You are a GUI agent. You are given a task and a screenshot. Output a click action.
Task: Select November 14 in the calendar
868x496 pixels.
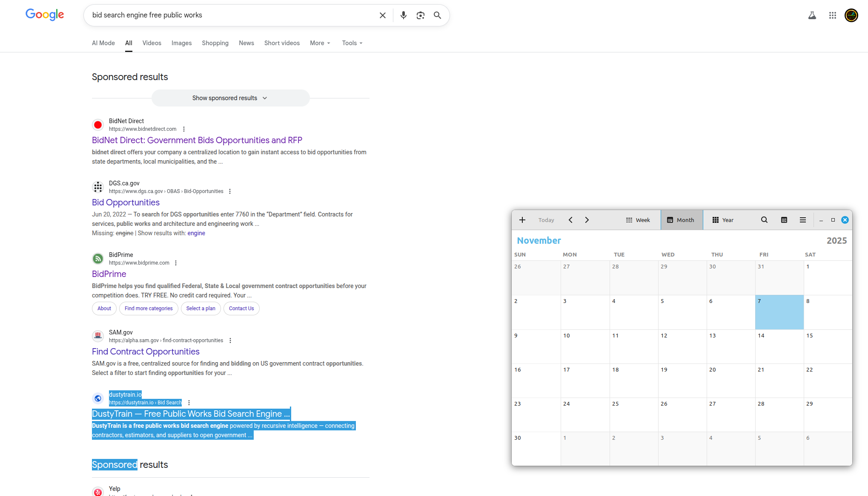point(779,346)
